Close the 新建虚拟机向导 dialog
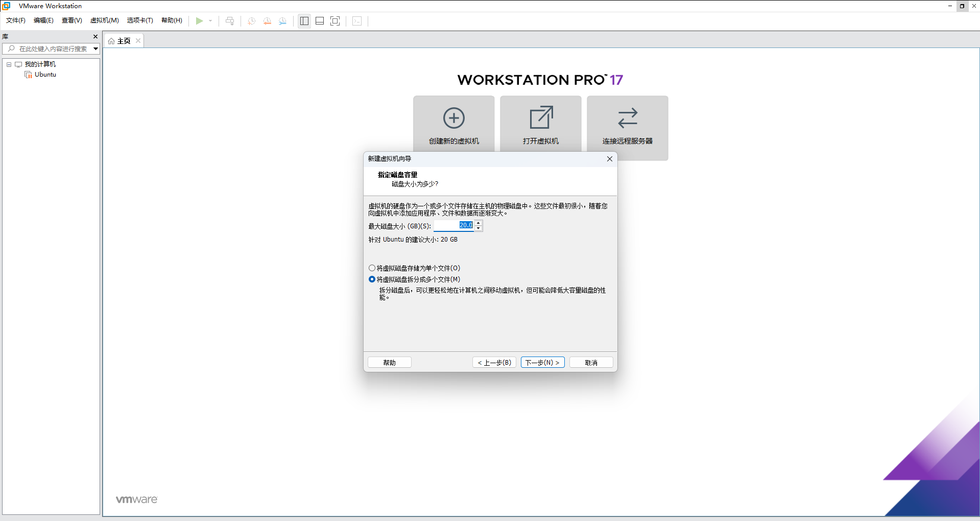Image resolution: width=980 pixels, height=521 pixels. pyautogui.click(x=610, y=159)
